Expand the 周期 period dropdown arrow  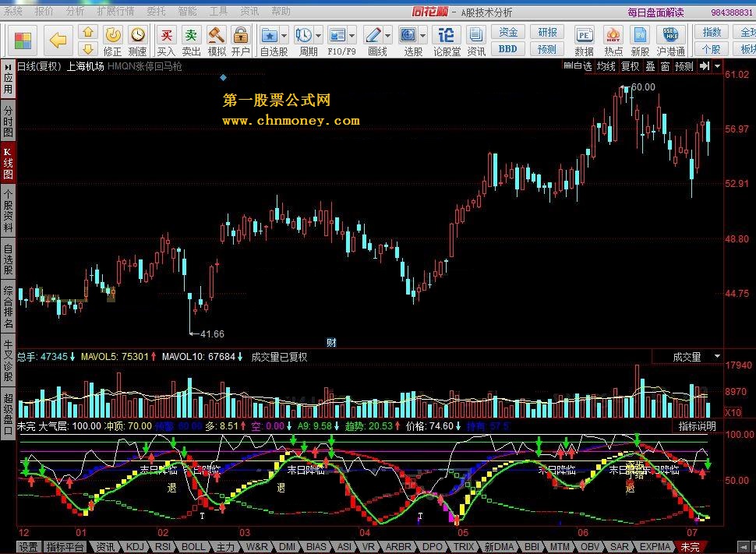318,35
